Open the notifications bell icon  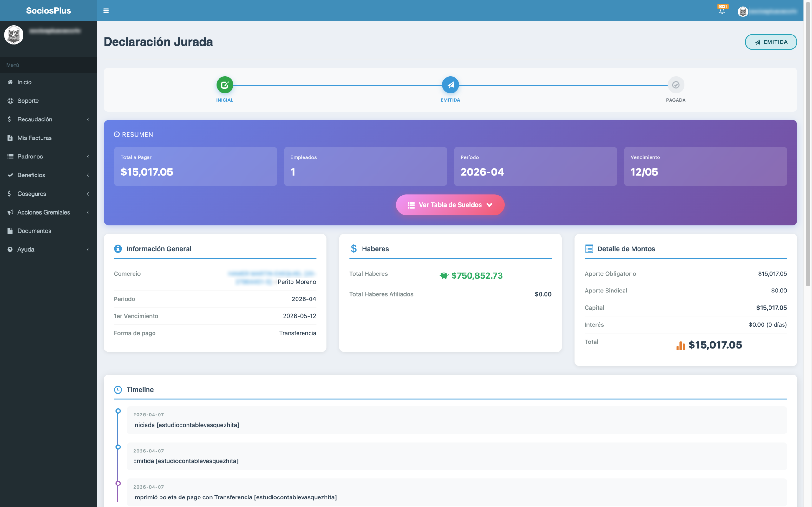pyautogui.click(x=722, y=11)
